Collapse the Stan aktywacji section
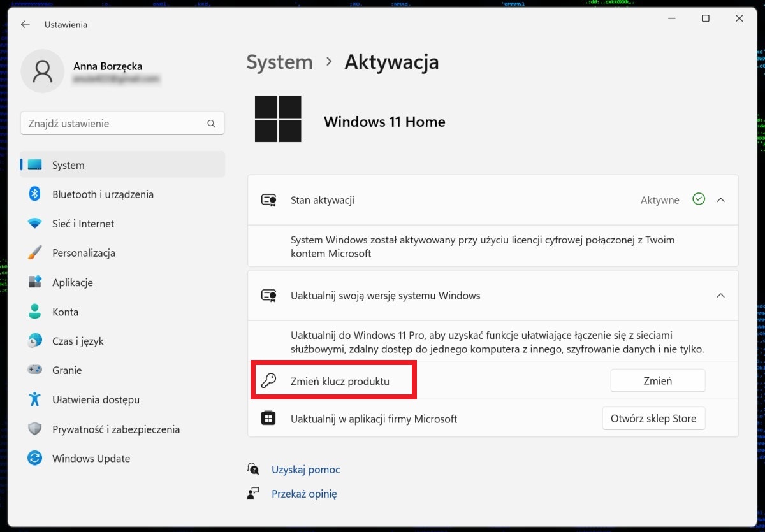Image resolution: width=765 pixels, height=532 pixels. coord(720,200)
